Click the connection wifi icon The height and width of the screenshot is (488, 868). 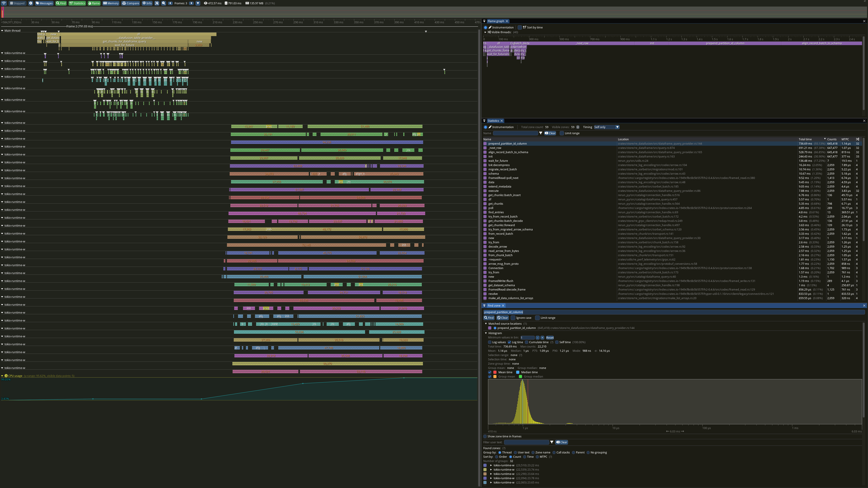pyautogui.click(x=4, y=3)
